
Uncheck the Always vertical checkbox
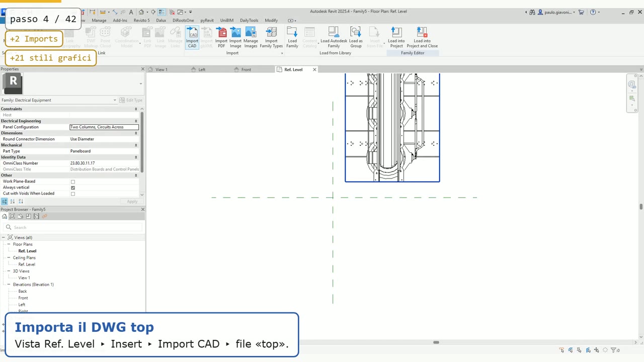(73, 188)
